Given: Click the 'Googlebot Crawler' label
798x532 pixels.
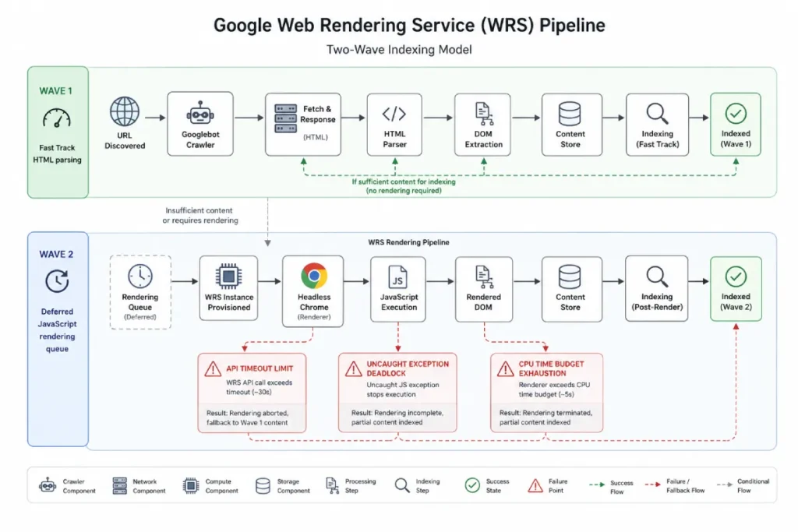Looking at the screenshot, I should point(200,139).
